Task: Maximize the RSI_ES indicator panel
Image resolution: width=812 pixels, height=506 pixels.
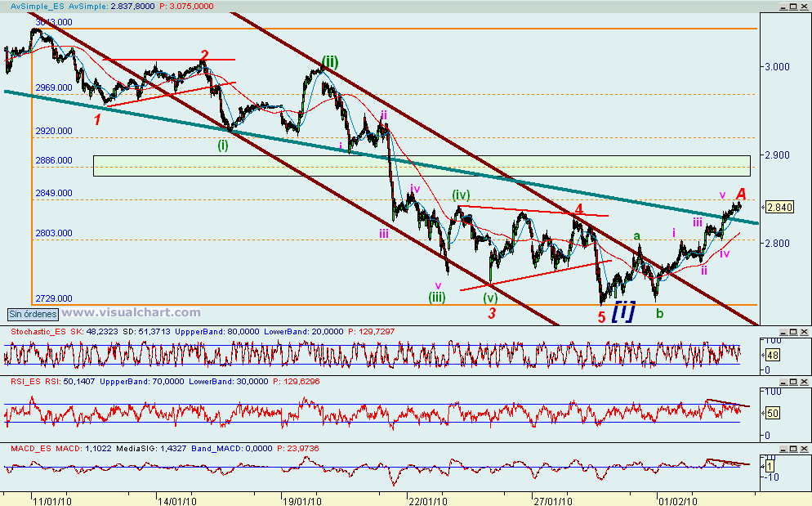Action: pos(792,381)
